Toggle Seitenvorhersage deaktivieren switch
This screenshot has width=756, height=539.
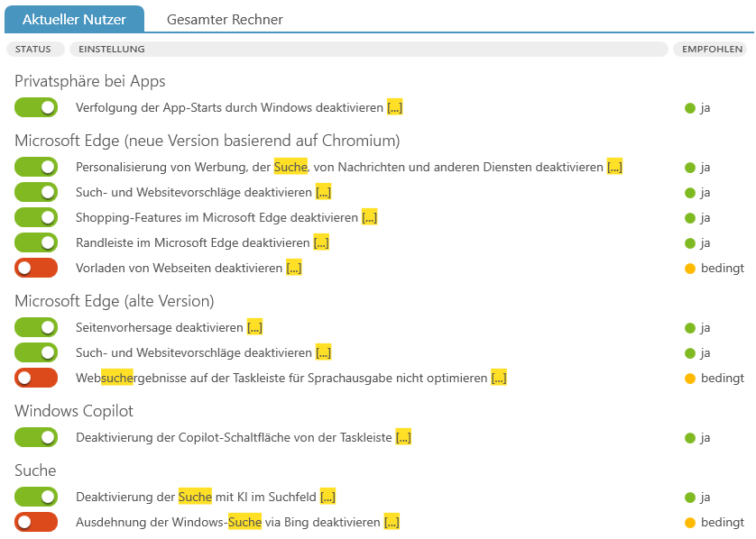click(x=36, y=327)
